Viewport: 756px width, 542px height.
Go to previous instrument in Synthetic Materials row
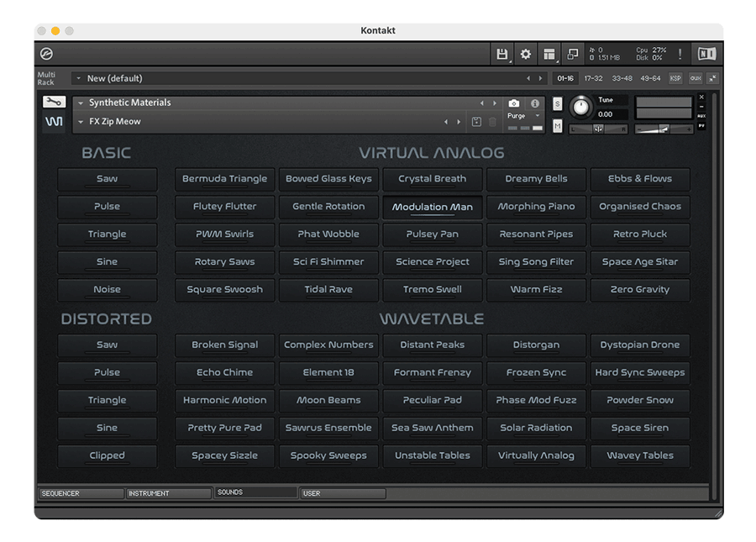481,103
